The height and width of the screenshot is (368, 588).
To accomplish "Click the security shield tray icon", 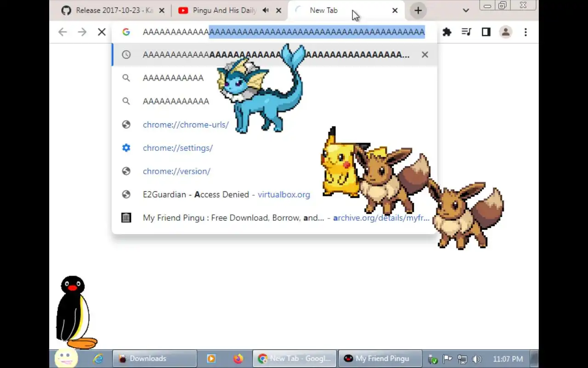I will pyautogui.click(x=432, y=359).
